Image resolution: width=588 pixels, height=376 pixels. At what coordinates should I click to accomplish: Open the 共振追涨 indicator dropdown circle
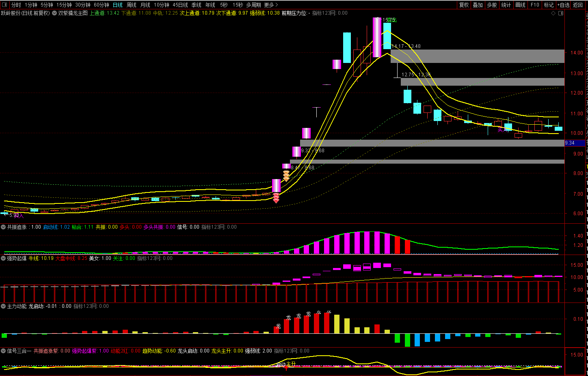pyautogui.click(x=3, y=227)
